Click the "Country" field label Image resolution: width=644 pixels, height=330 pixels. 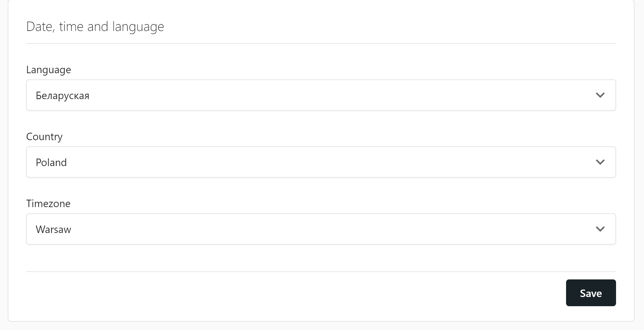pyautogui.click(x=44, y=137)
